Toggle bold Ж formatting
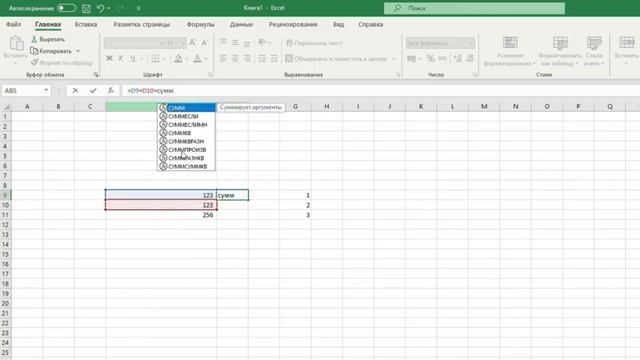This screenshot has height=360, width=640. pyautogui.click(x=109, y=59)
